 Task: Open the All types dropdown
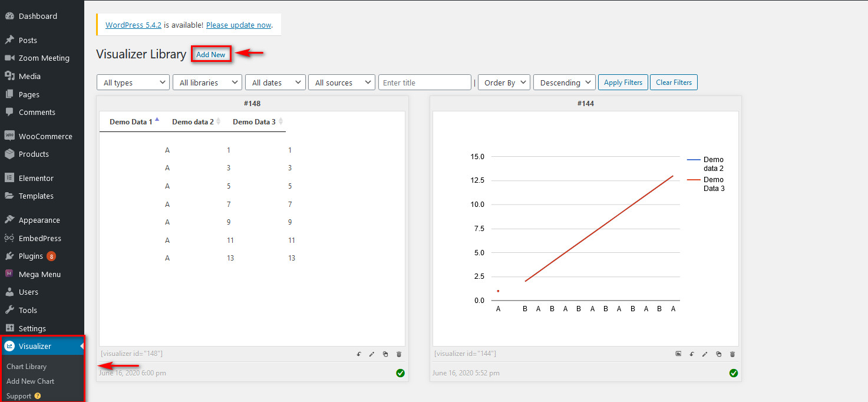point(133,83)
